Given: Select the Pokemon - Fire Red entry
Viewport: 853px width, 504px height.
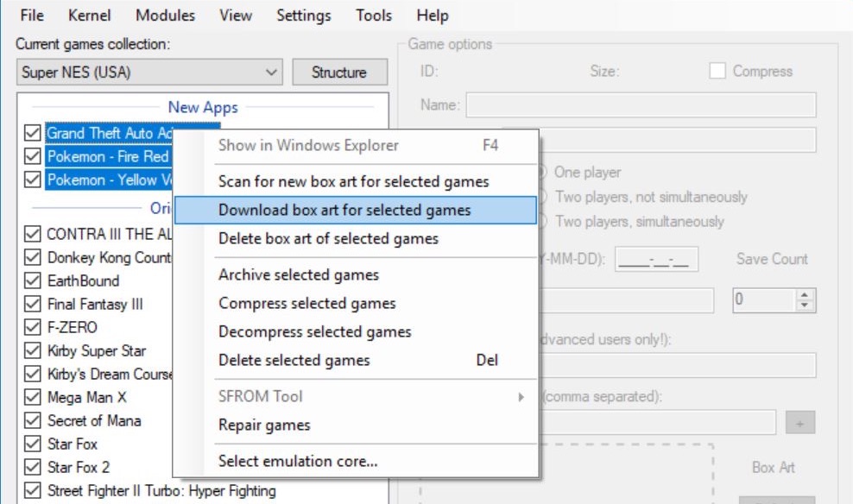Looking at the screenshot, I should click(x=109, y=156).
